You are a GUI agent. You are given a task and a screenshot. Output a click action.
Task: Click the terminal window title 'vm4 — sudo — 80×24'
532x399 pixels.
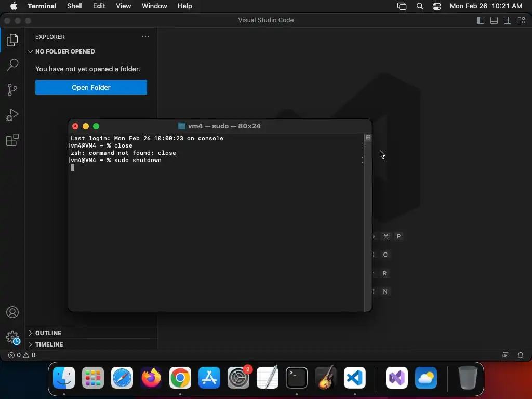(224, 126)
